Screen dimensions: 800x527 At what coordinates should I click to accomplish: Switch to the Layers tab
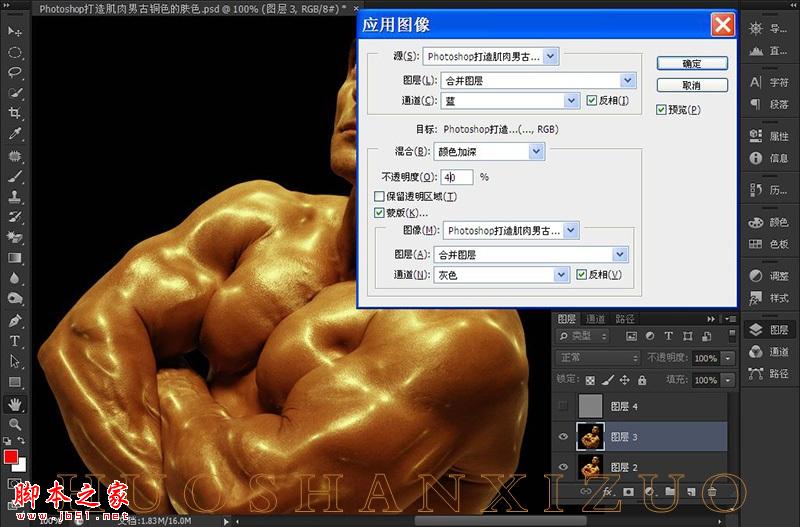click(x=567, y=319)
